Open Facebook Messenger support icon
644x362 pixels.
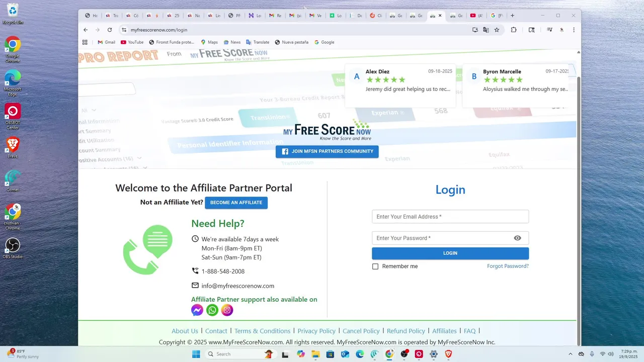(x=197, y=310)
